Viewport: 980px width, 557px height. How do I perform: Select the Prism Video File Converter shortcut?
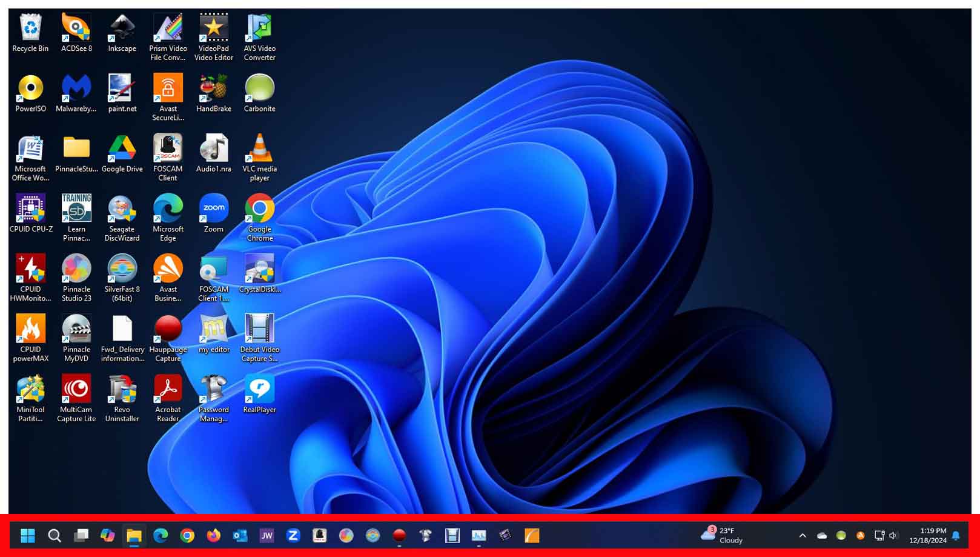168,38
